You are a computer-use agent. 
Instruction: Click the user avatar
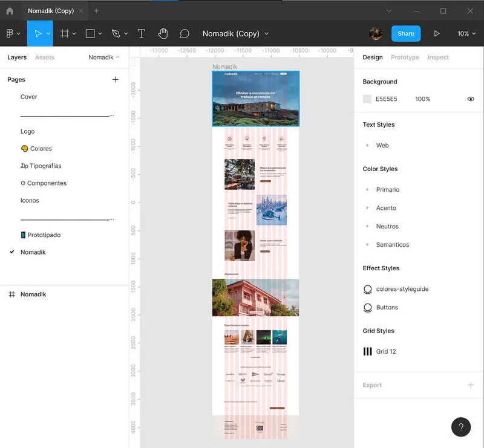pyautogui.click(x=376, y=33)
